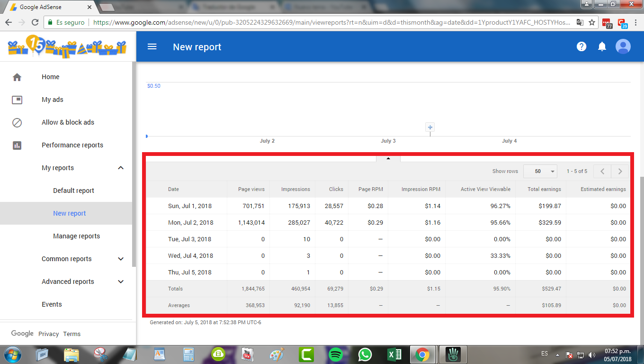Click the browser address bar URL
644x364 pixels.
pyautogui.click(x=331, y=22)
